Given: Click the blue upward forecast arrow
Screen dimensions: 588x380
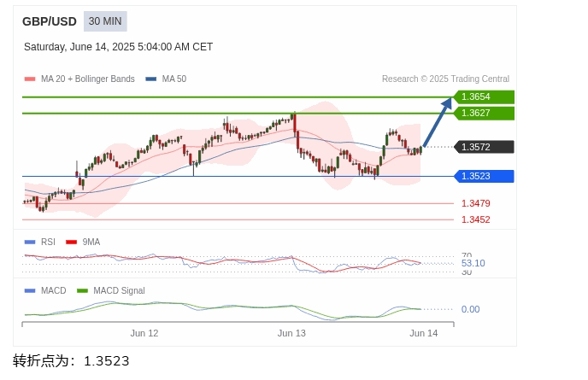Looking at the screenshot, I should click(438, 122).
